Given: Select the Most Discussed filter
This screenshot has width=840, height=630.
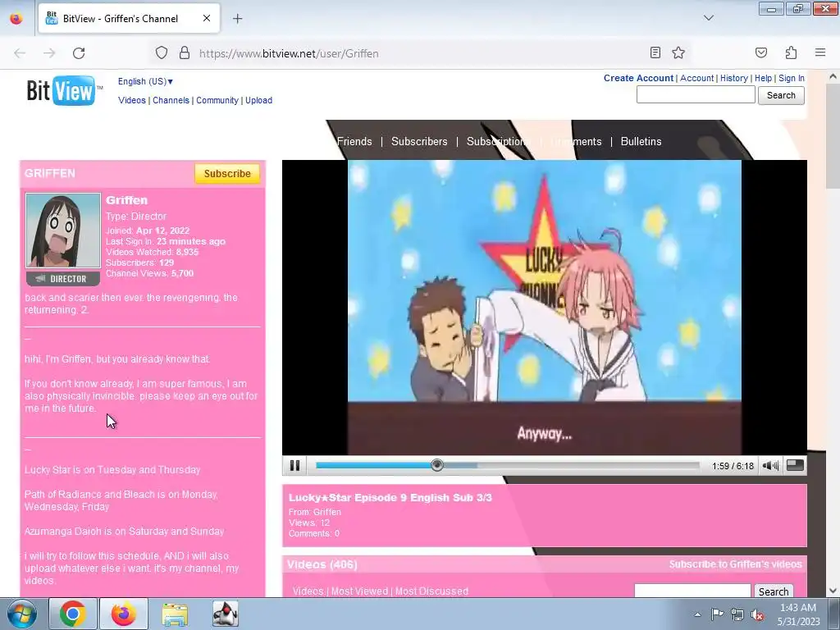Looking at the screenshot, I should coord(431,591).
